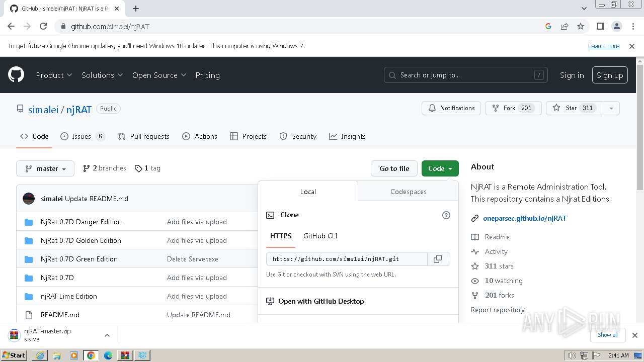Open oneparsec.github.io/njRAT link
Screen dimensions: 644x362
525,218
